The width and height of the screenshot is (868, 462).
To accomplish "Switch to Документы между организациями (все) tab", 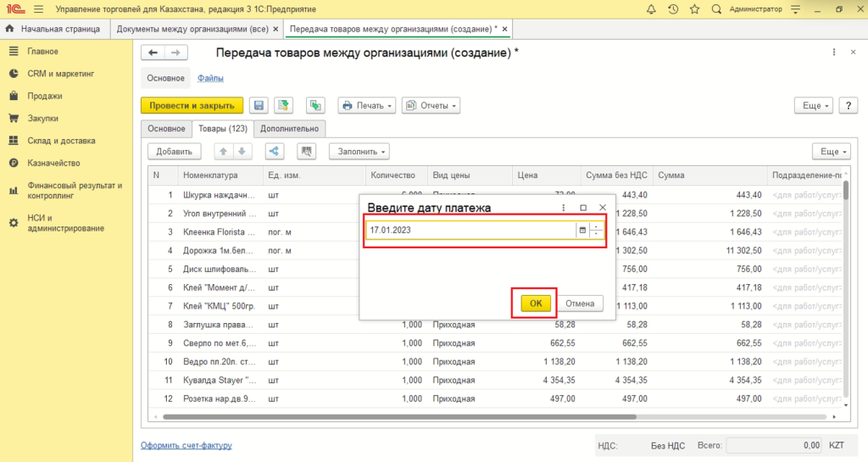I will (x=192, y=29).
